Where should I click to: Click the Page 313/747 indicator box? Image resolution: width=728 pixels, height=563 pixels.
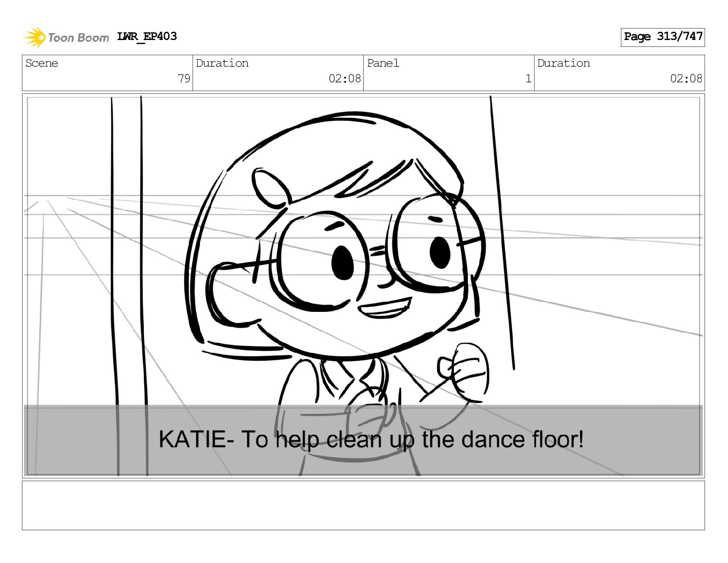click(663, 37)
